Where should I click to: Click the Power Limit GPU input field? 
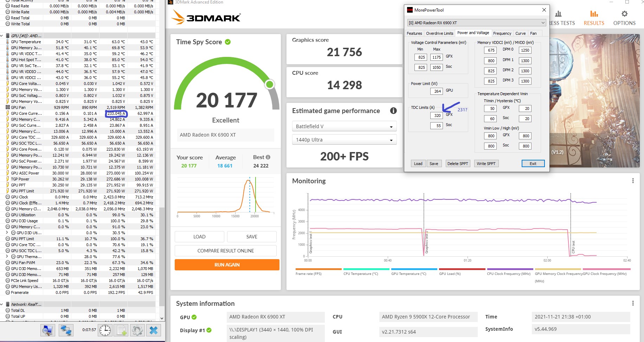point(437,91)
